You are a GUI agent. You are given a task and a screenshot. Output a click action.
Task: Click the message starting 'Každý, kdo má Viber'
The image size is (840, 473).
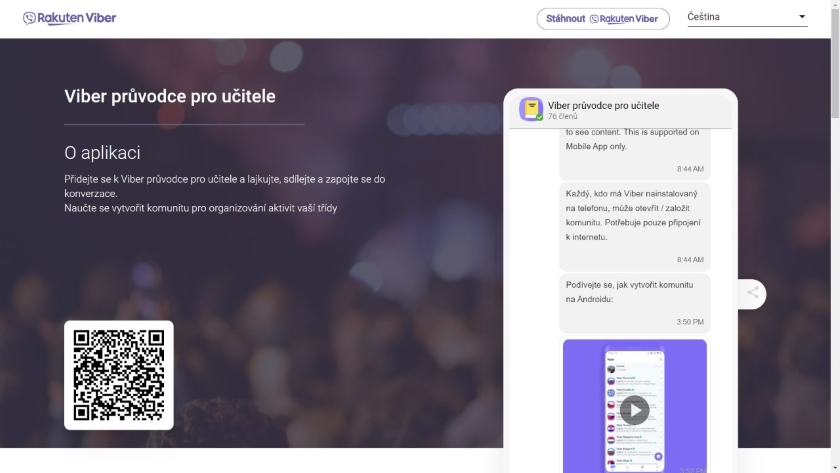[634, 226]
